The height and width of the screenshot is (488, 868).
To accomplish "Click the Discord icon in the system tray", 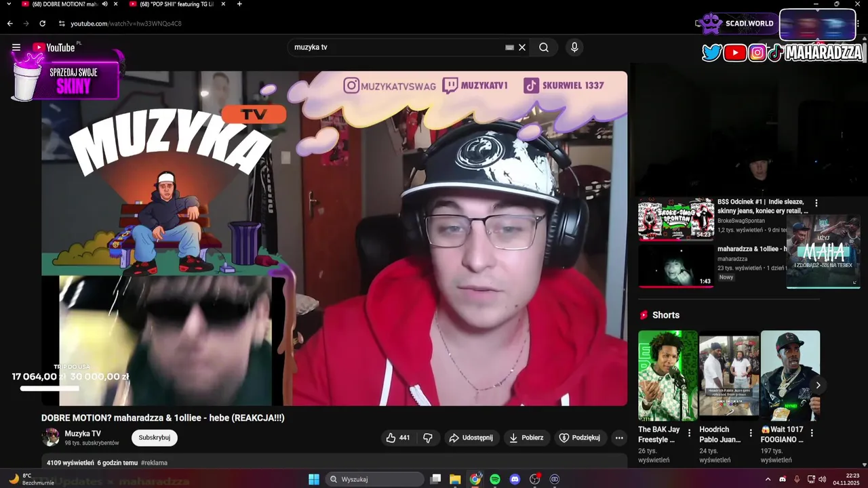I will [x=783, y=479].
